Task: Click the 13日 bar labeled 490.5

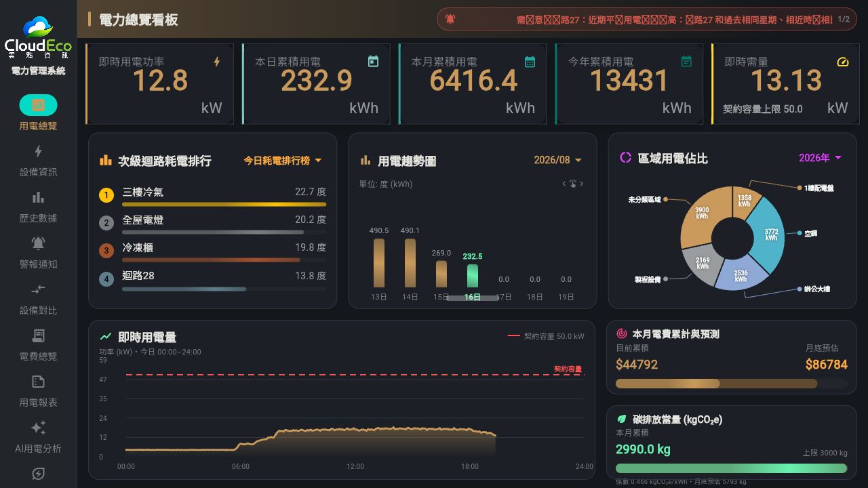Action: pyautogui.click(x=379, y=263)
